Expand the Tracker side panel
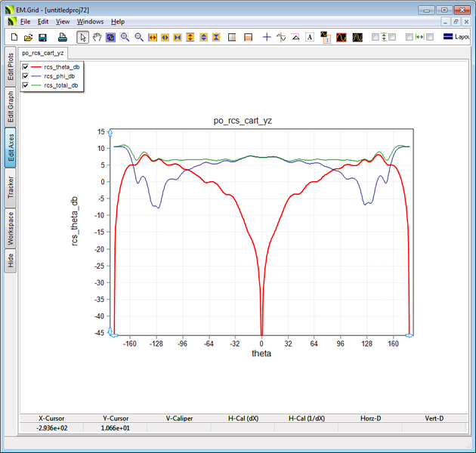476x453 pixels. click(x=11, y=187)
